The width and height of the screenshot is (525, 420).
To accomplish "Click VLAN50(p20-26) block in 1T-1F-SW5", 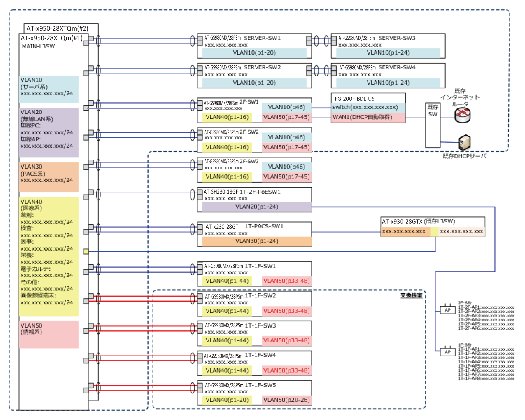I will click(287, 400).
